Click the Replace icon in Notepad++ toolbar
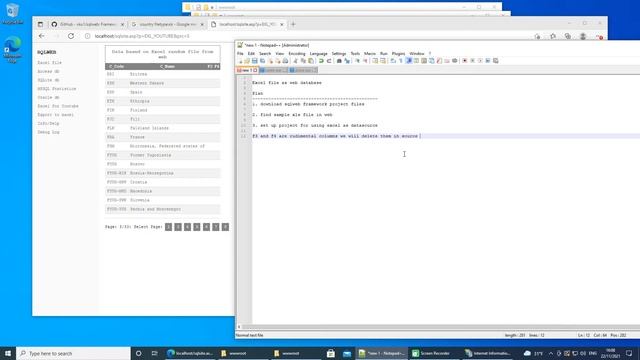 pyautogui.click(x=347, y=61)
